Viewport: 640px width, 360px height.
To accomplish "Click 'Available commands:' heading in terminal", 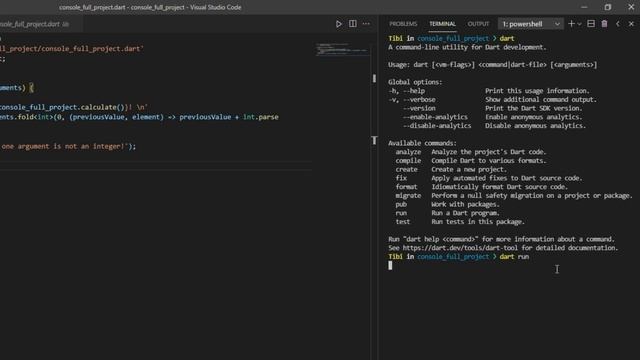I will tap(422, 143).
